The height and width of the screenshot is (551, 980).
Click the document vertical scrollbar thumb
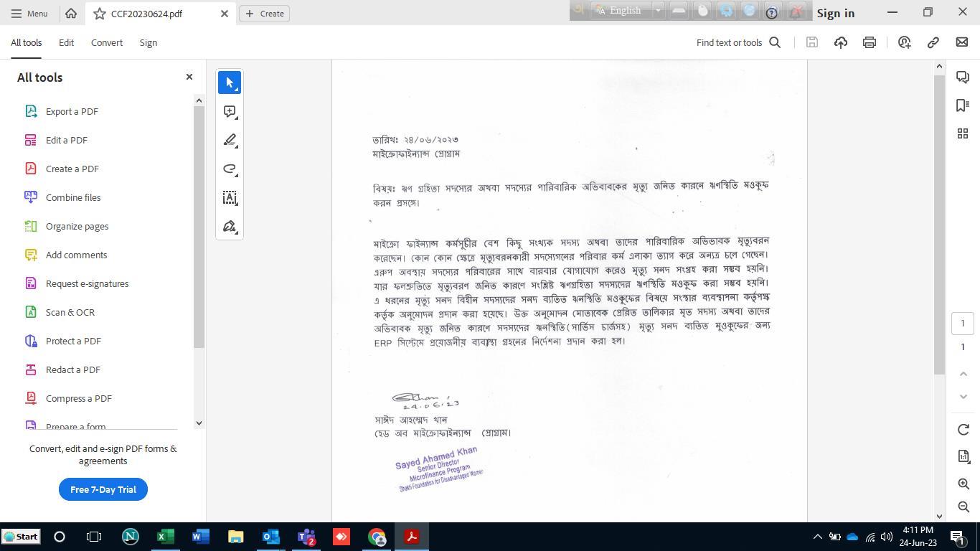pos(939,223)
